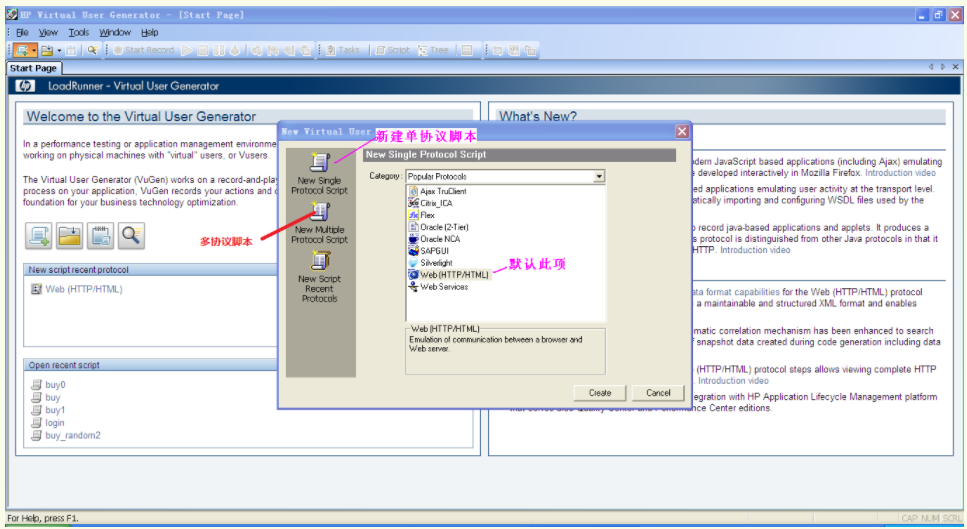This screenshot has height=529, width=967.
Task: Select Citrix_ICA in the protocol list
Action: 430,203
